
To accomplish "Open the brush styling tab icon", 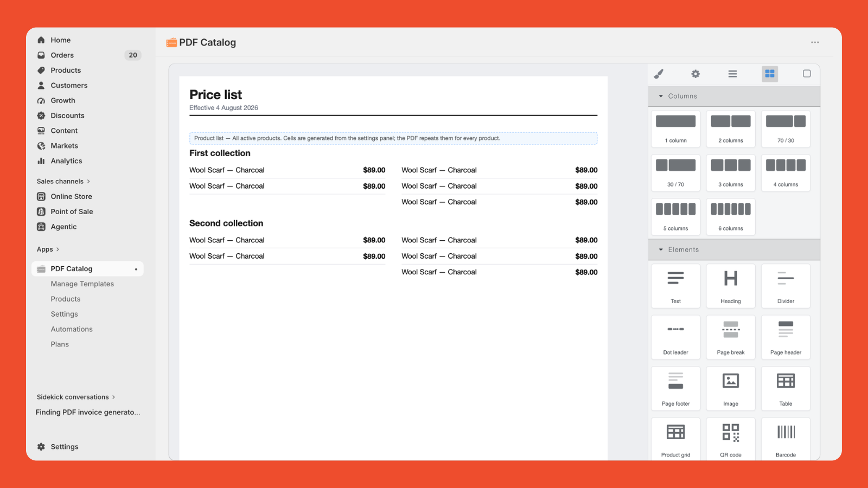I will pos(659,74).
